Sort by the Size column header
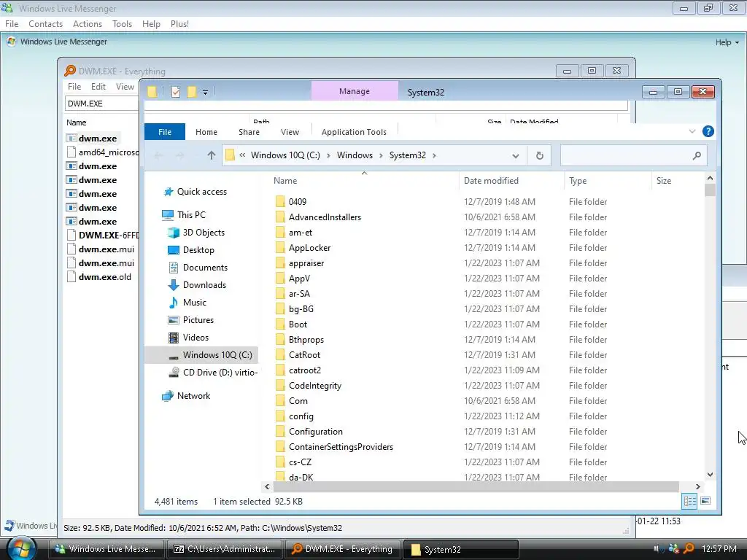This screenshot has width=747, height=560. (664, 181)
